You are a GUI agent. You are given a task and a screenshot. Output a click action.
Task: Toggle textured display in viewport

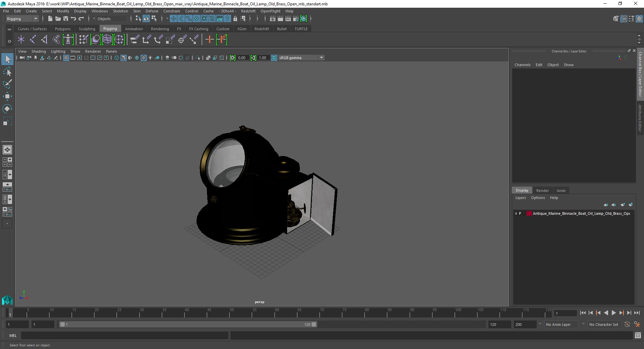144,58
